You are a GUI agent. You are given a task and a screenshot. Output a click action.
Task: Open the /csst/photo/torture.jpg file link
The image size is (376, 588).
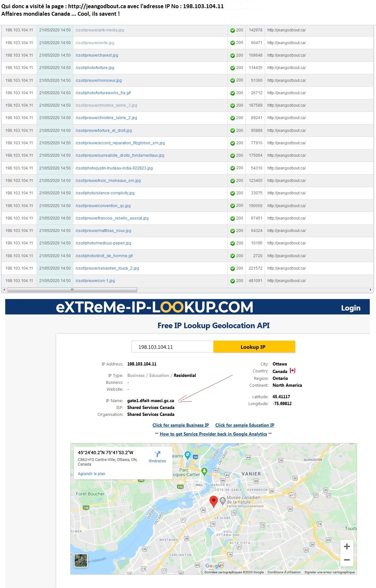(95, 68)
